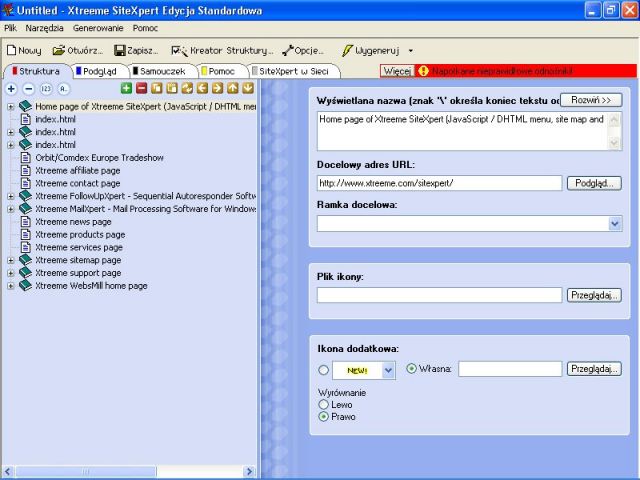Click tree scrollbar left arrow
This screenshot has width=640, height=480.
(x=8, y=471)
